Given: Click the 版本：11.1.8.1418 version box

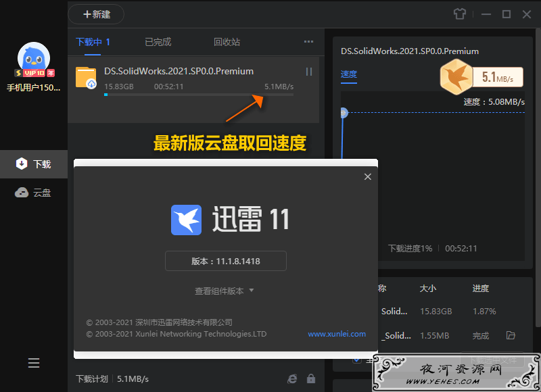Looking at the screenshot, I should pyautogui.click(x=226, y=261).
